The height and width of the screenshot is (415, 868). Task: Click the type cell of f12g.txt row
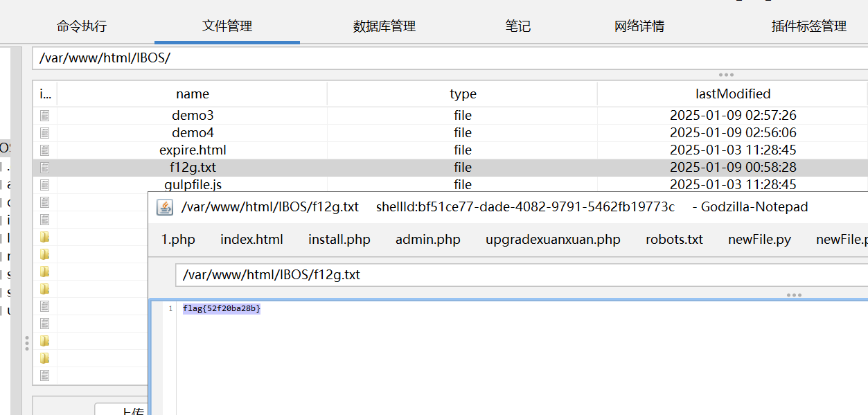pyautogui.click(x=463, y=167)
